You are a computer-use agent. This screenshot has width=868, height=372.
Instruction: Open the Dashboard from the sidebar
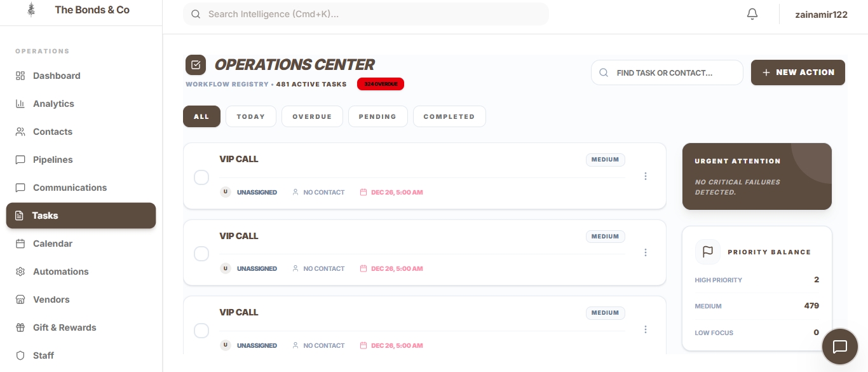pyautogui.click(x=21, y=75)
